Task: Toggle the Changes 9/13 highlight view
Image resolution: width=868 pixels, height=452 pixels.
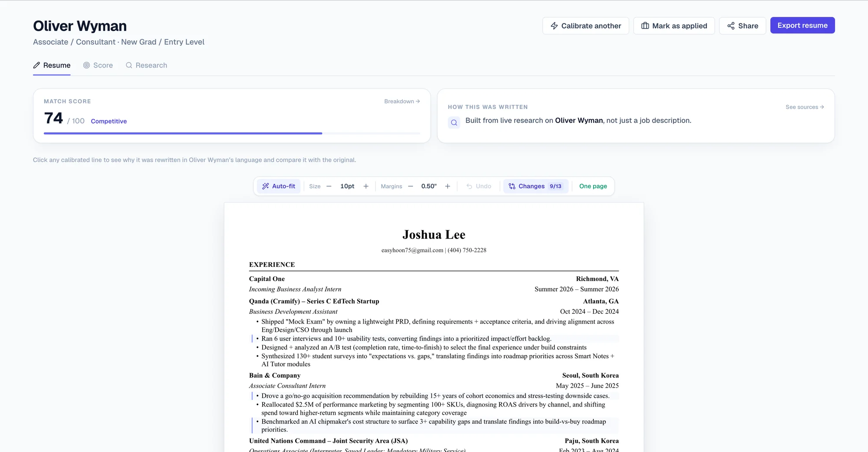Action: 536,186
